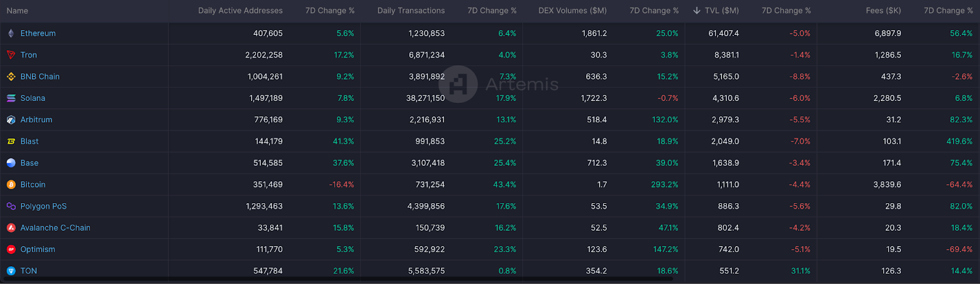Click the Bitcoin logo icon
980x284 pixels.
[11, 185]
